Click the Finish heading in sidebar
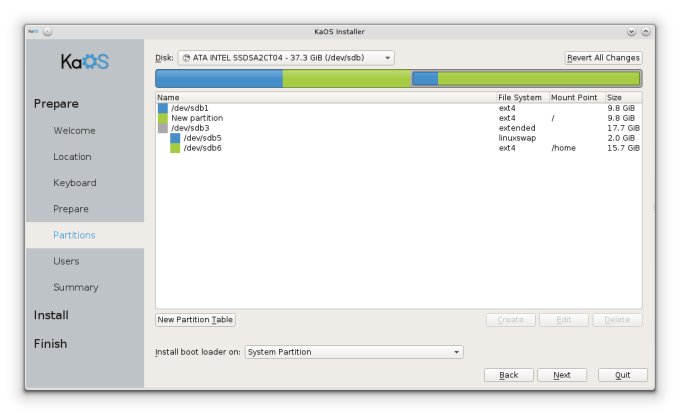680x415 pixels. coord(50,343)
